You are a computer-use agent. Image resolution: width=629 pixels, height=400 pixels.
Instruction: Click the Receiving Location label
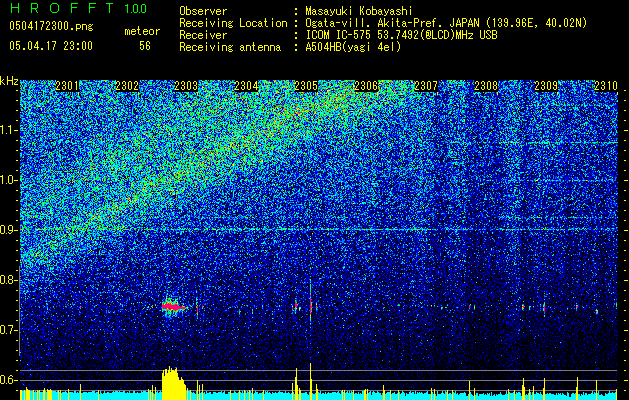pos(233,23)
